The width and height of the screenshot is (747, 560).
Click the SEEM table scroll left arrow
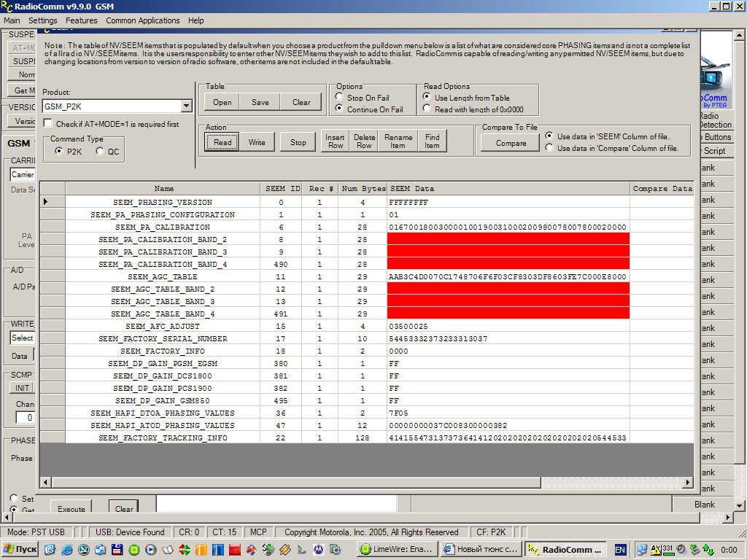[46, 483]
